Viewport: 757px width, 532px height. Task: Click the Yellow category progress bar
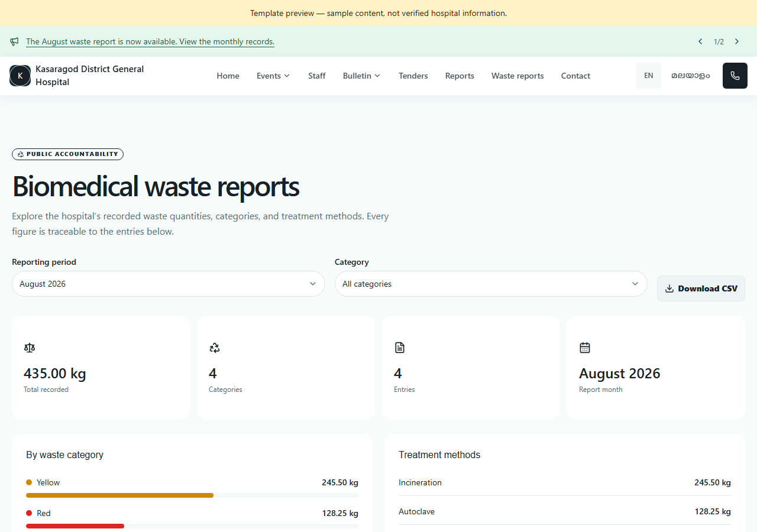pos(192,495)
